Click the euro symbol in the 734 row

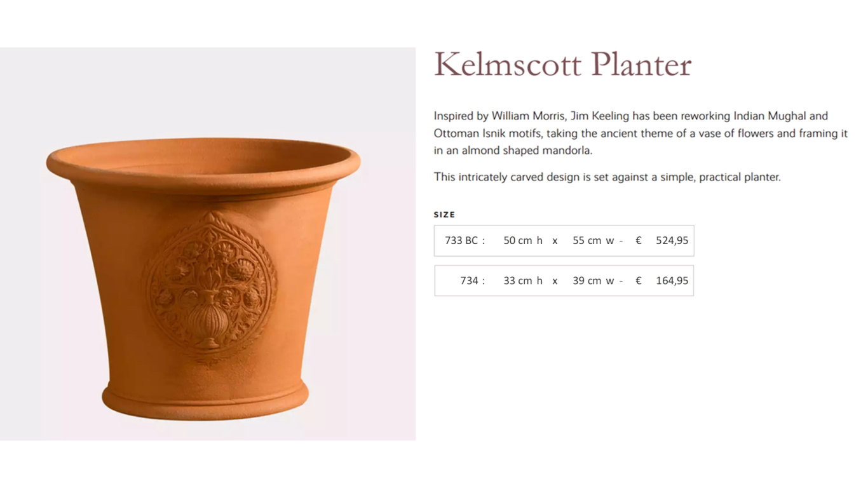pos(639,280)
